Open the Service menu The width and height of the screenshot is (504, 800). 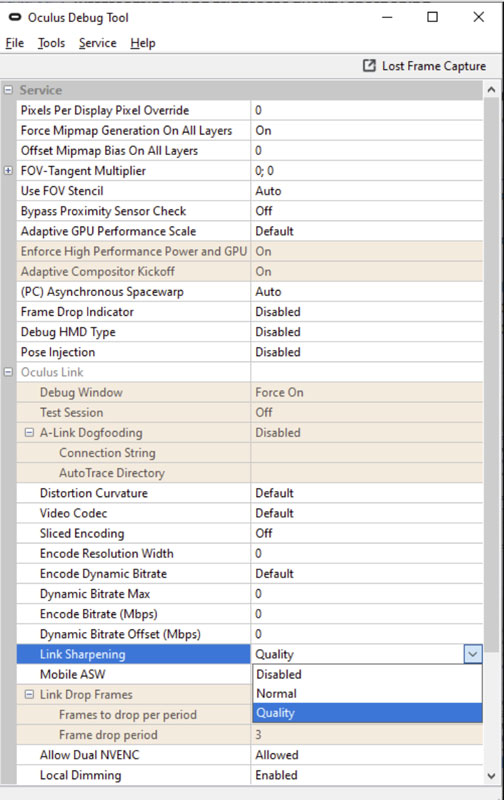[x=97, y=43]
